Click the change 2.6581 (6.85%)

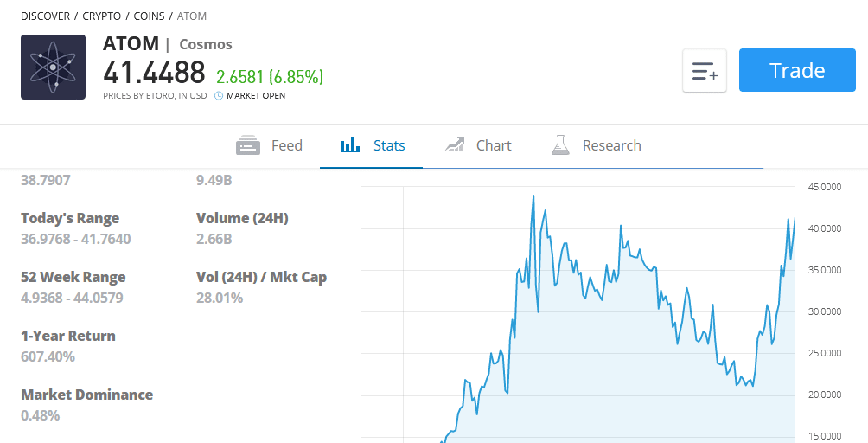coord(270,76)
